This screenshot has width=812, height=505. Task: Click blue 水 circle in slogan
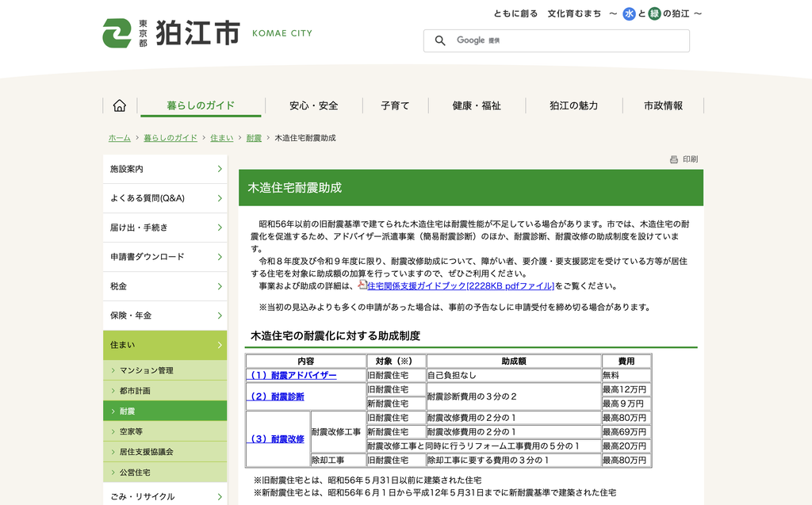629,14
